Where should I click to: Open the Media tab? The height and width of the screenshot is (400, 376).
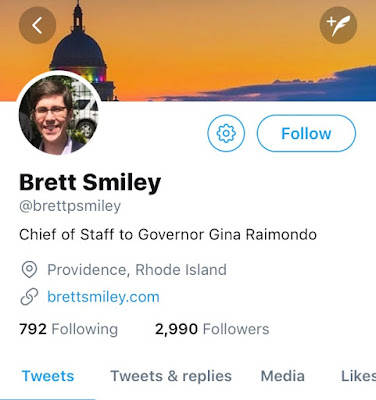tap(283, 376)
